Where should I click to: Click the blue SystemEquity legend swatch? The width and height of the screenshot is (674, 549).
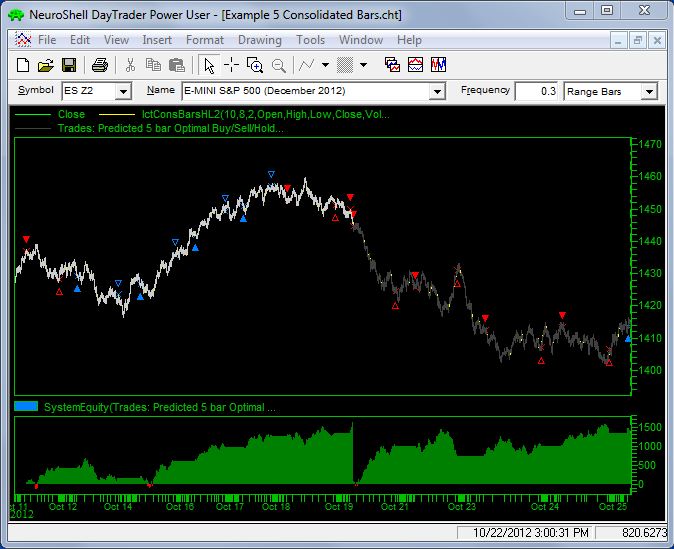click(x=26, y=406)
